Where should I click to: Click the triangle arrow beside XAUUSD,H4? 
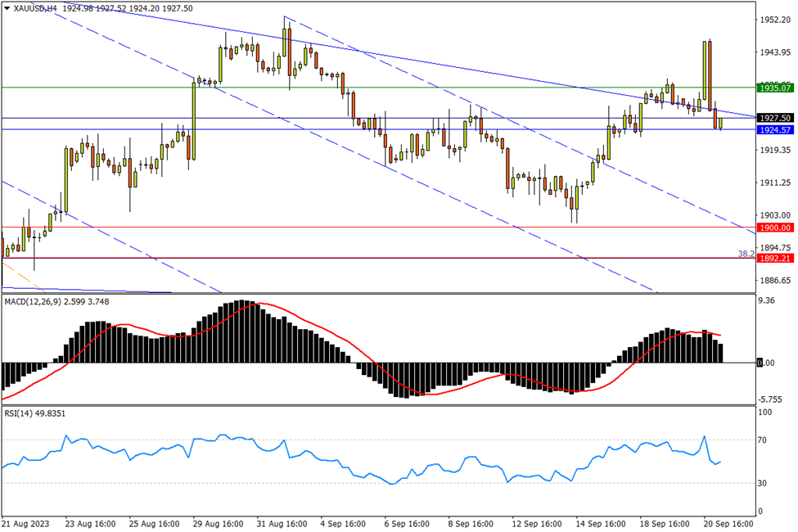[x=7, y=8]
